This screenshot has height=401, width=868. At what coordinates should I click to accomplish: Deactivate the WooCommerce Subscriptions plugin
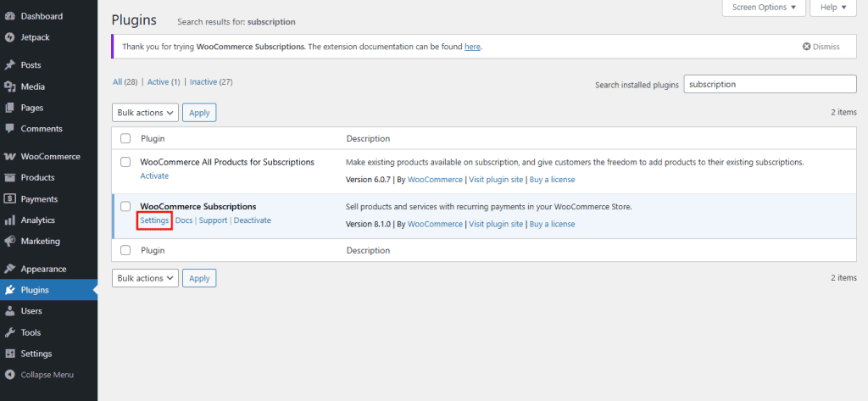[x=253, y=220]
